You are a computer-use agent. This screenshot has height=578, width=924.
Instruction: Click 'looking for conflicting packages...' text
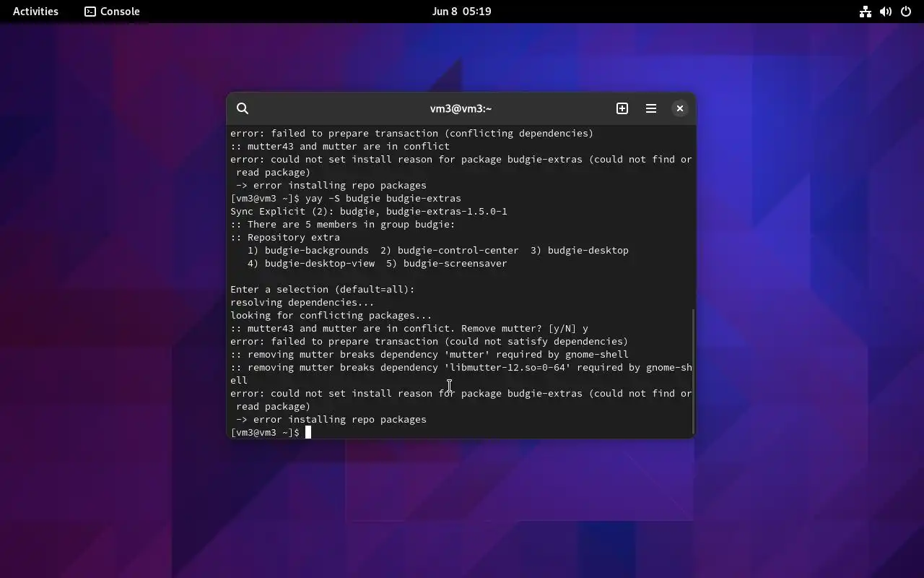tap(331, 315)
